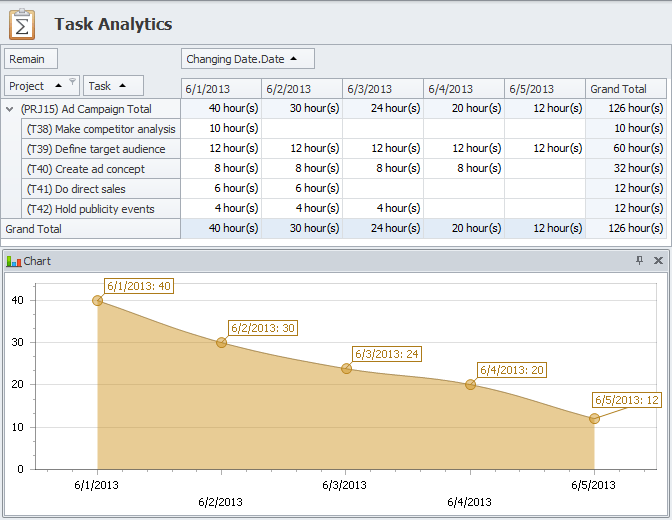672x520 pixels.
Task: Click the sort arrow on Task field
Action: pos(122,86)
